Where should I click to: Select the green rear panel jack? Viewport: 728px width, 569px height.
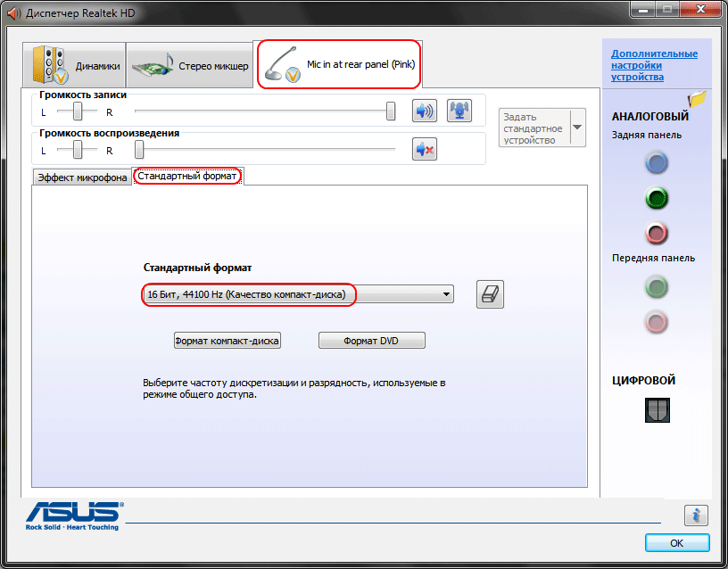pyautogui.click(x=657, y=198)
